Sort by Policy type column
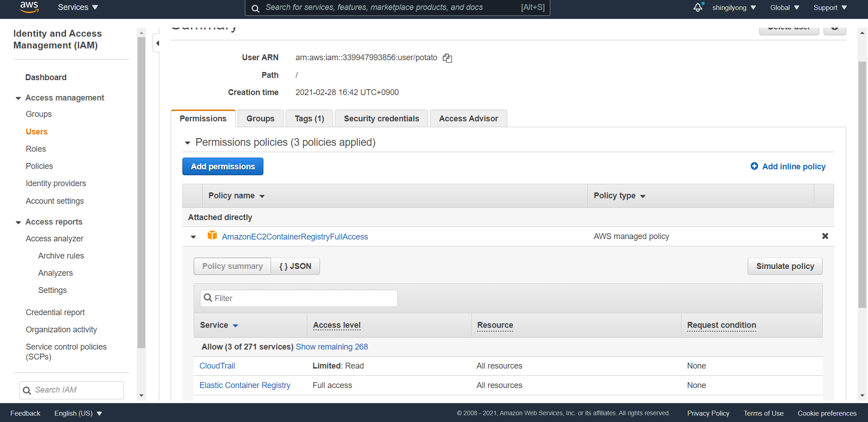The height and width of the screenshot is (422, 868). (620, 196)
